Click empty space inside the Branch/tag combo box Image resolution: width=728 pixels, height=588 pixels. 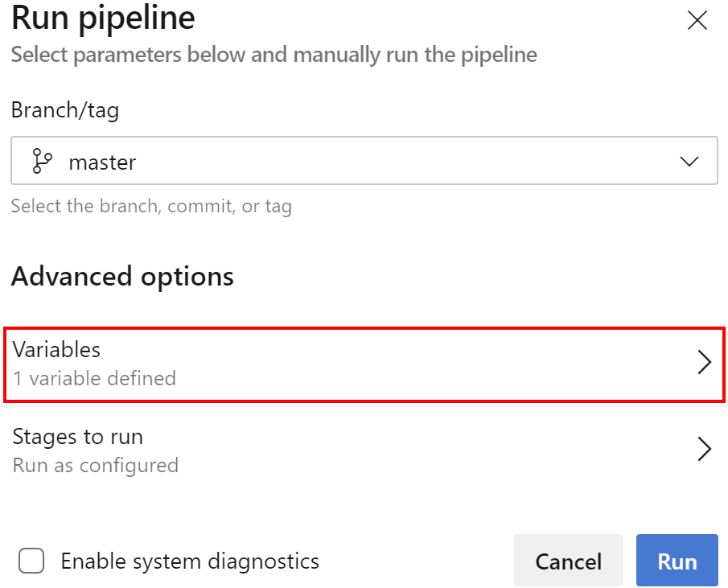coord(402,162)
